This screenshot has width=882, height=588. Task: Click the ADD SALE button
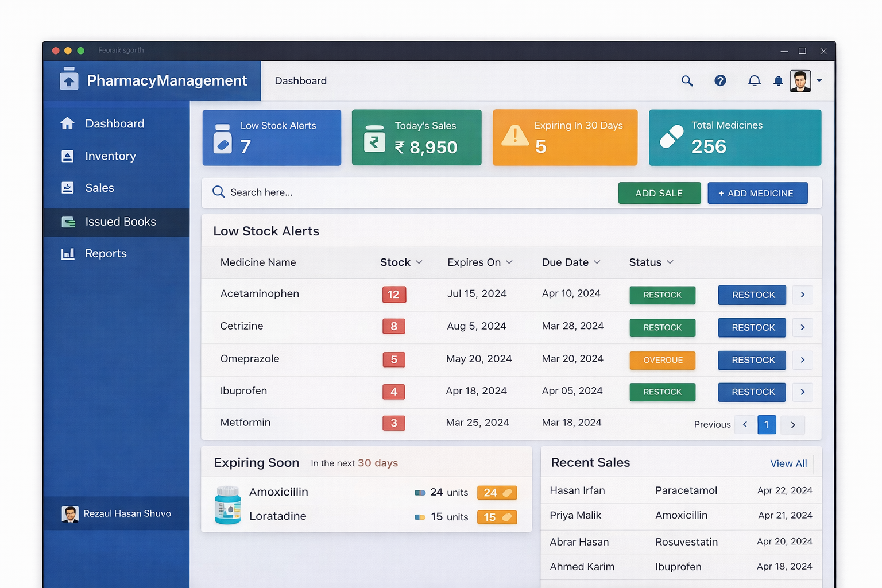tap(659, 193)
